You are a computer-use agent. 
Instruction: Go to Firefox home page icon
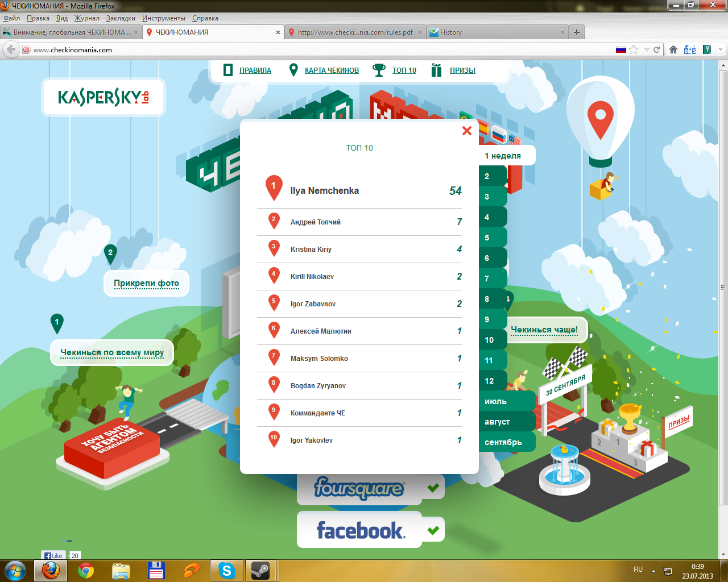[x=673, y=49]
